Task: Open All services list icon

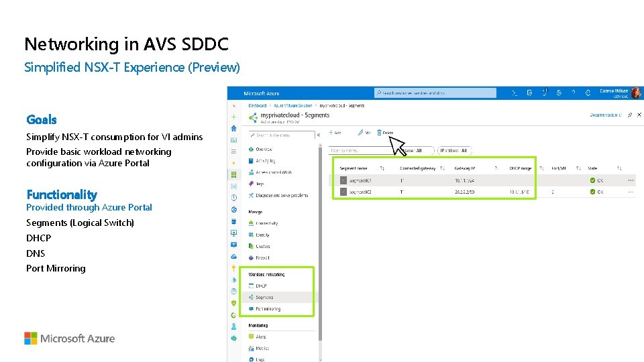Action: [233, 152]
